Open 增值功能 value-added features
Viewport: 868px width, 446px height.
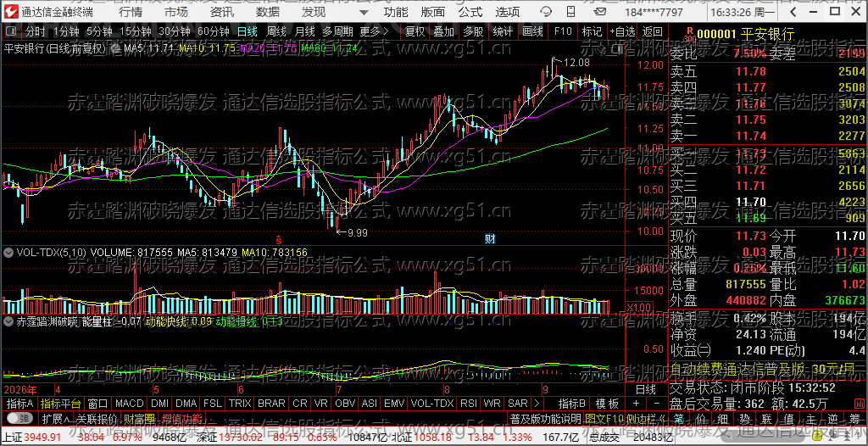point(182,418)
